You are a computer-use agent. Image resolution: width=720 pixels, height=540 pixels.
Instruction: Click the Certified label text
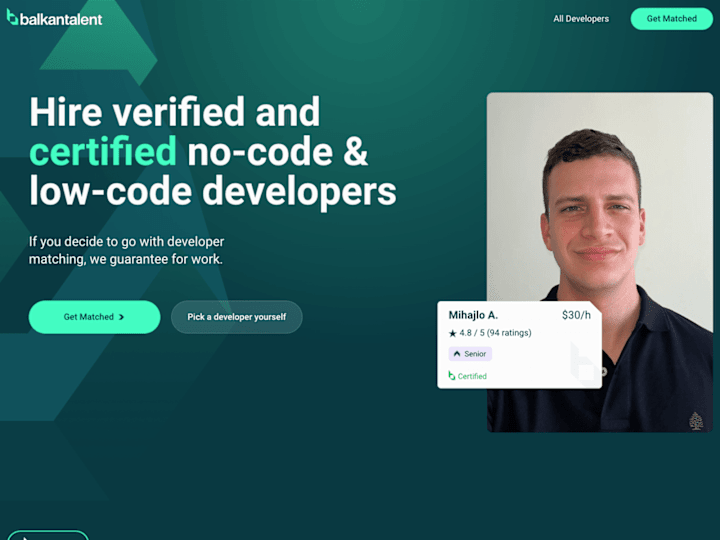(x=472, y=376)
